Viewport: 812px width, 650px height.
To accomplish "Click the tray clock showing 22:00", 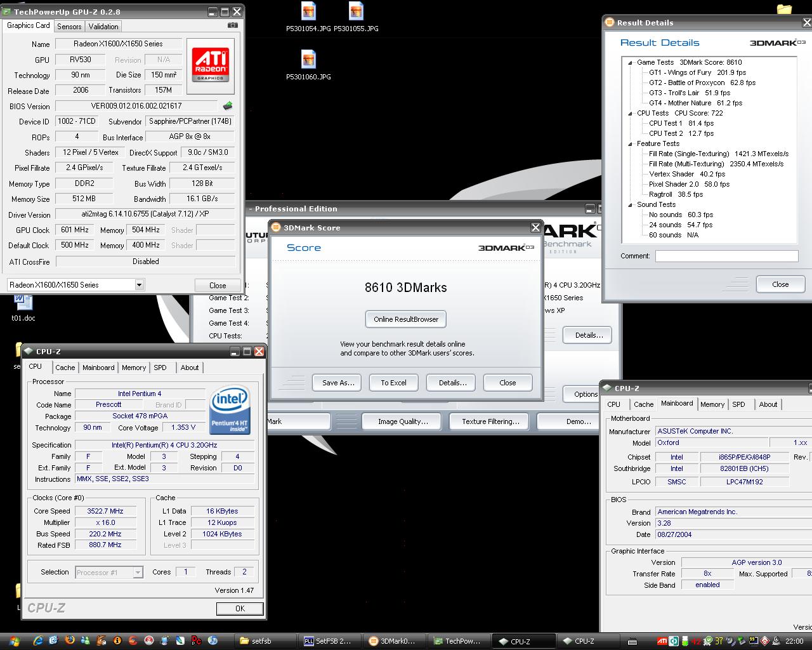I will coord(794,641).
